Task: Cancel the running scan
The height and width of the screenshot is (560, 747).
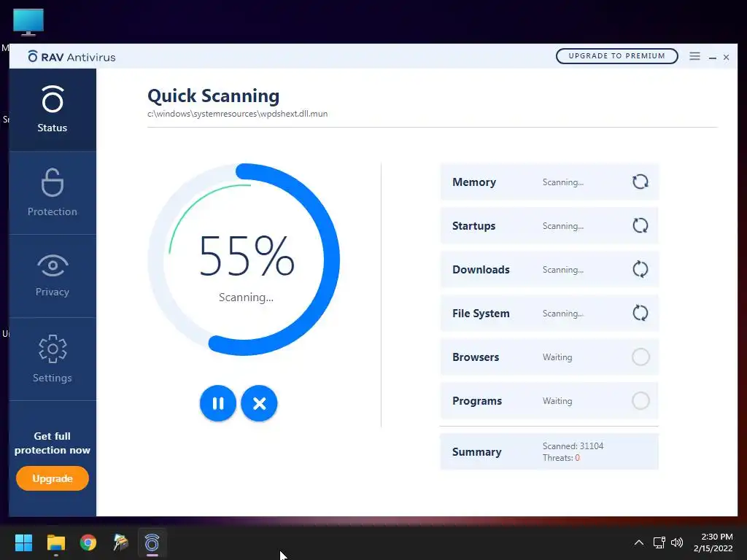Action: pos(259,403)
